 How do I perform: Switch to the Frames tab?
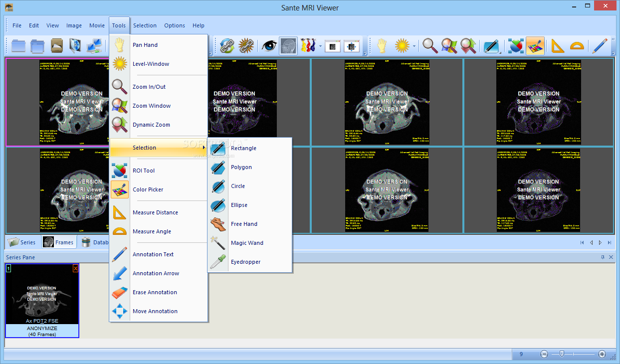(59, 242)
